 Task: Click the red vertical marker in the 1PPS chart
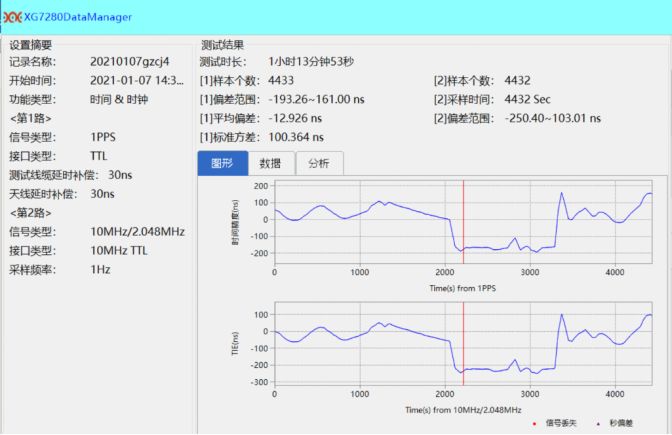coord(463,225)
